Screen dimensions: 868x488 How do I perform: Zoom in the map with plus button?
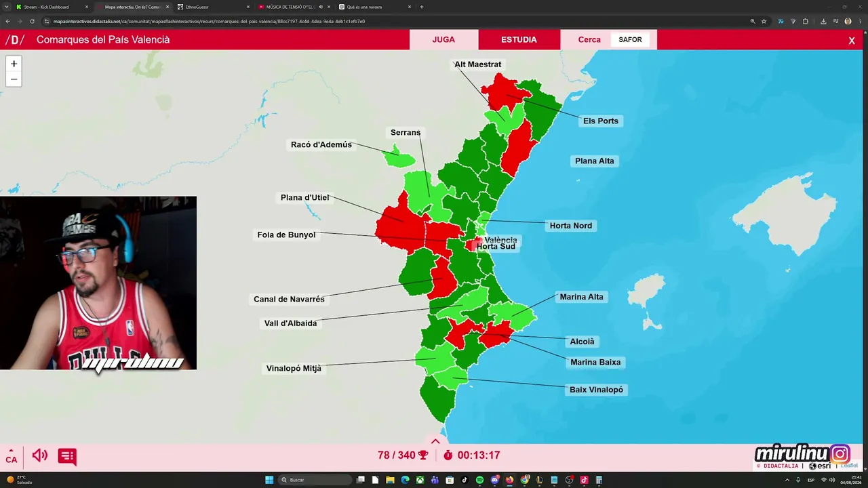click(14, 64)
